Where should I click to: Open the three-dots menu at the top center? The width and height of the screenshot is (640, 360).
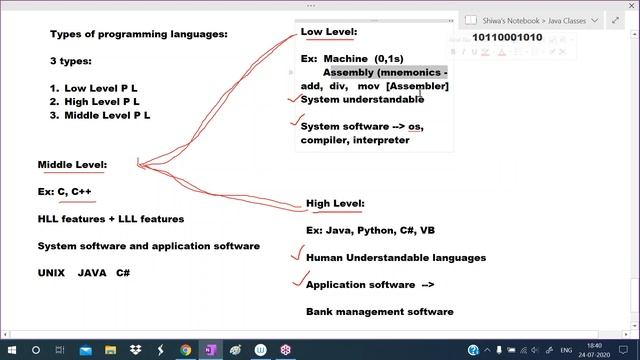click(x=311, y=6)
